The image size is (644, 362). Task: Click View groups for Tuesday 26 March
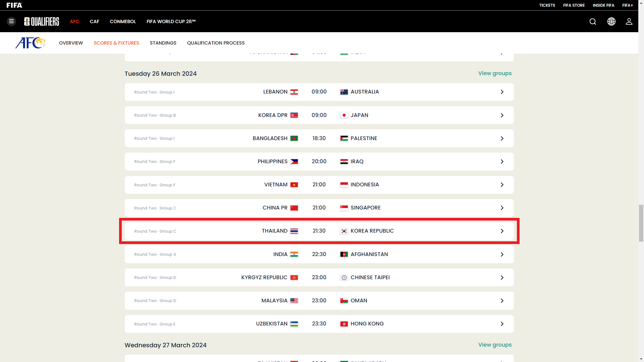pos(495,73)
